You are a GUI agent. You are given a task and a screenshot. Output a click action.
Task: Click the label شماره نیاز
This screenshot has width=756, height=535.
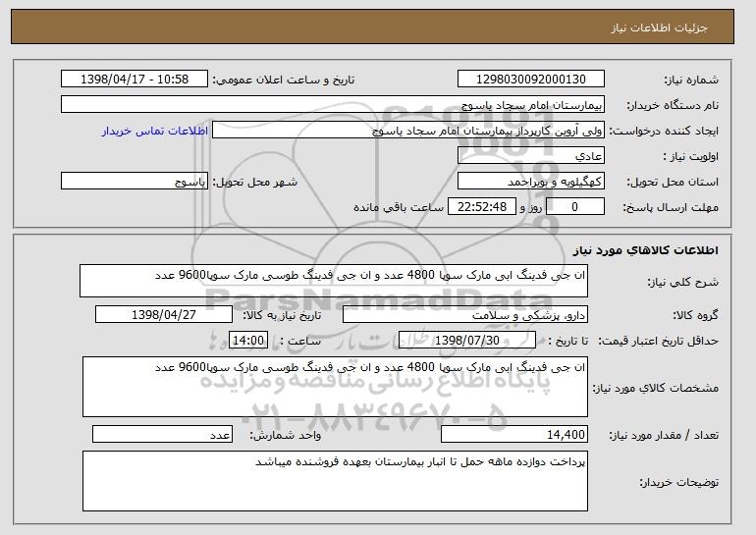[x=691, y=80]
